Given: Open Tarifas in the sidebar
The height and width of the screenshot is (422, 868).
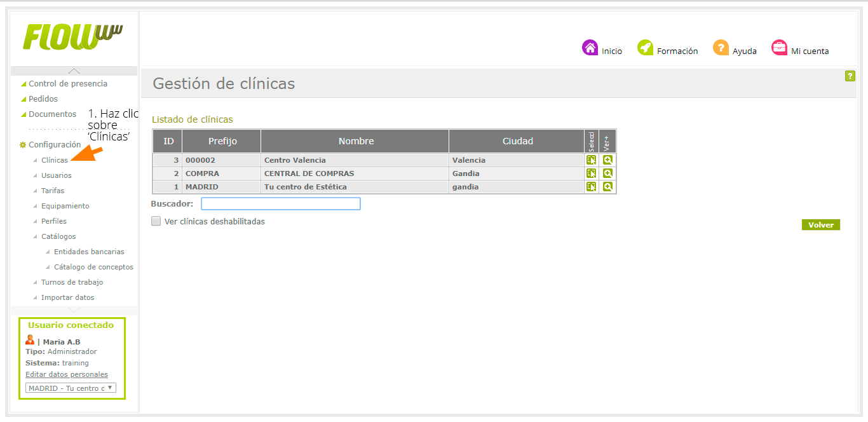Looking at the screenshot, I should (53, 191).
